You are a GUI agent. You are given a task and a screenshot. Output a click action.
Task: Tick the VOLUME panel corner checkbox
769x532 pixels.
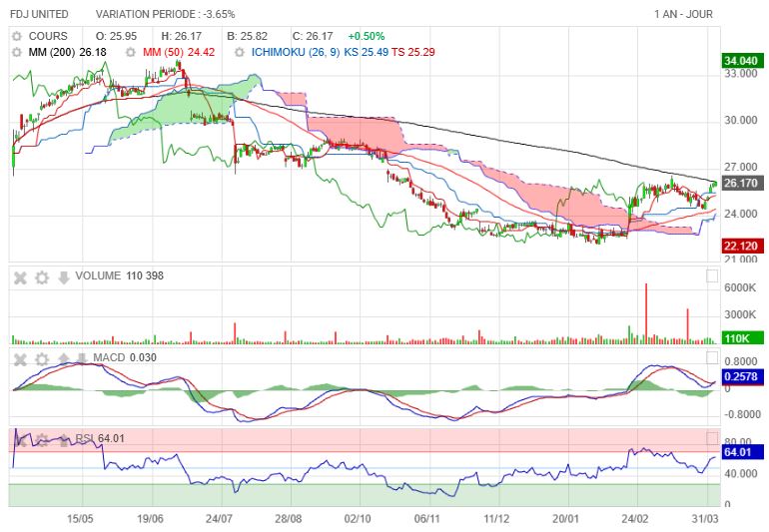(x=712, y=276)
